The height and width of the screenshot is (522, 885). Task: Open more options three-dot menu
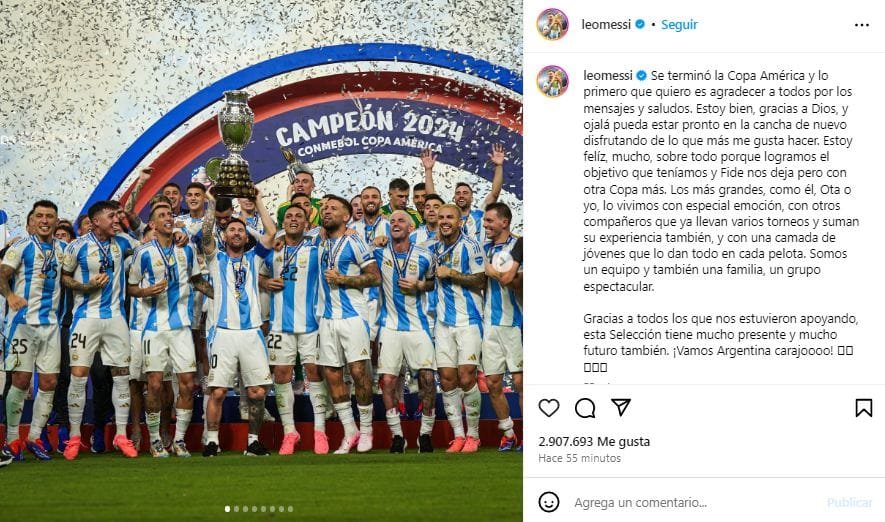pos(862,25)
